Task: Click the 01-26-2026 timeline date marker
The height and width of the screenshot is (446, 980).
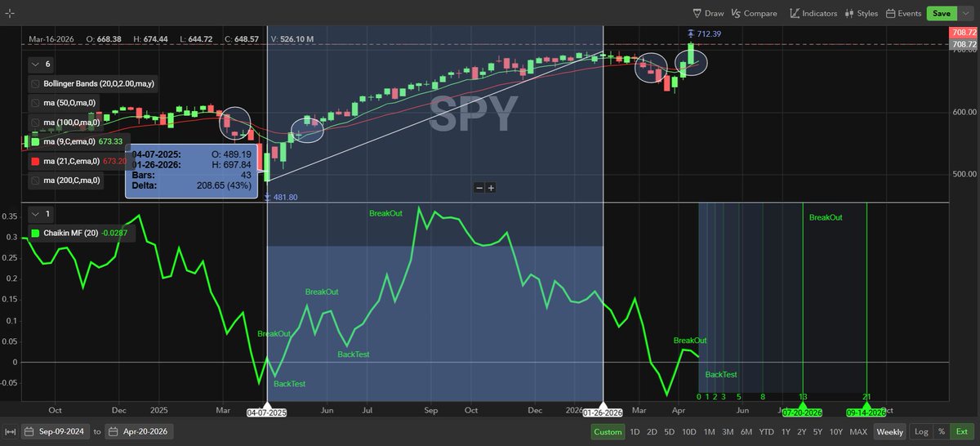Action: click(x=603, y=413)
